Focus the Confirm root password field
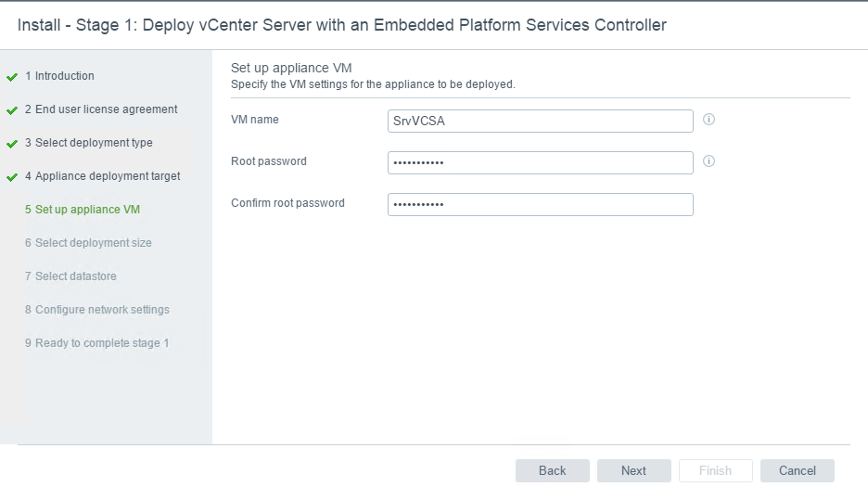The height and width of the screenshot is (487, 868). tap(541, 204)
